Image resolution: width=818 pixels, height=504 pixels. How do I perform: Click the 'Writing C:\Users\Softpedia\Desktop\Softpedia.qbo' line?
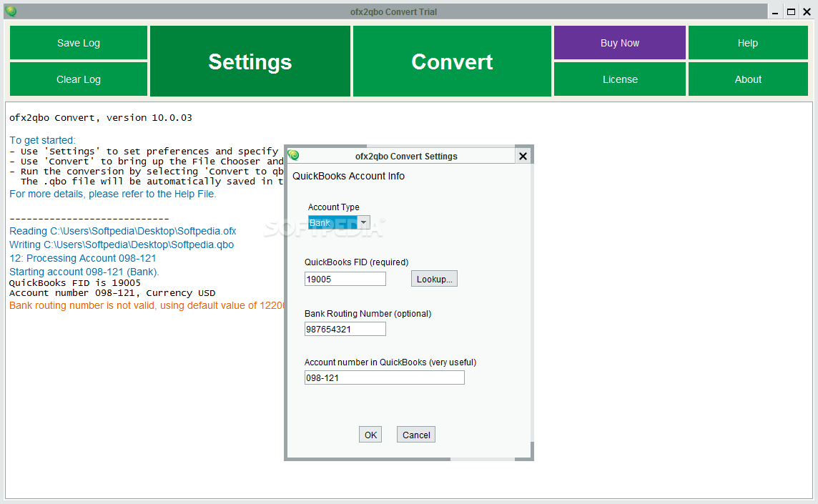click(x=122, y=244)
